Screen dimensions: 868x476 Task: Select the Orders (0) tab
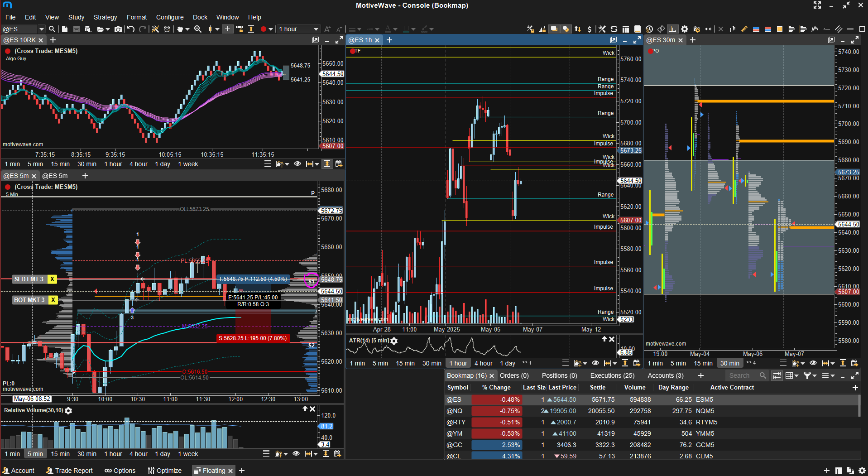[514, 375]
